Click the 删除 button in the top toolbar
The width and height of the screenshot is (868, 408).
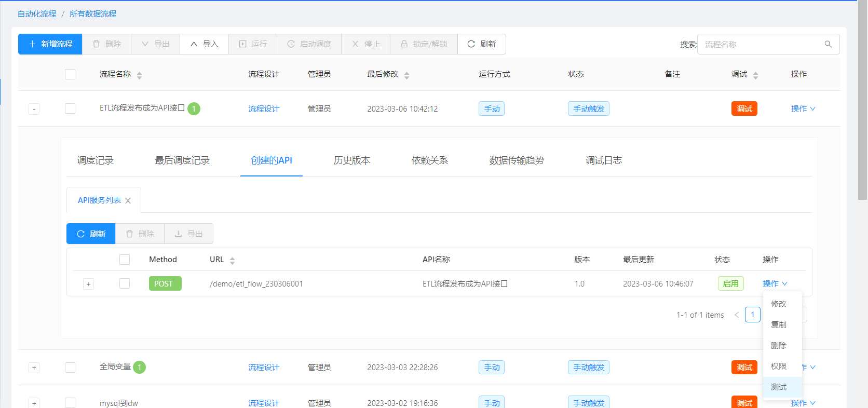tap(106, 44)
